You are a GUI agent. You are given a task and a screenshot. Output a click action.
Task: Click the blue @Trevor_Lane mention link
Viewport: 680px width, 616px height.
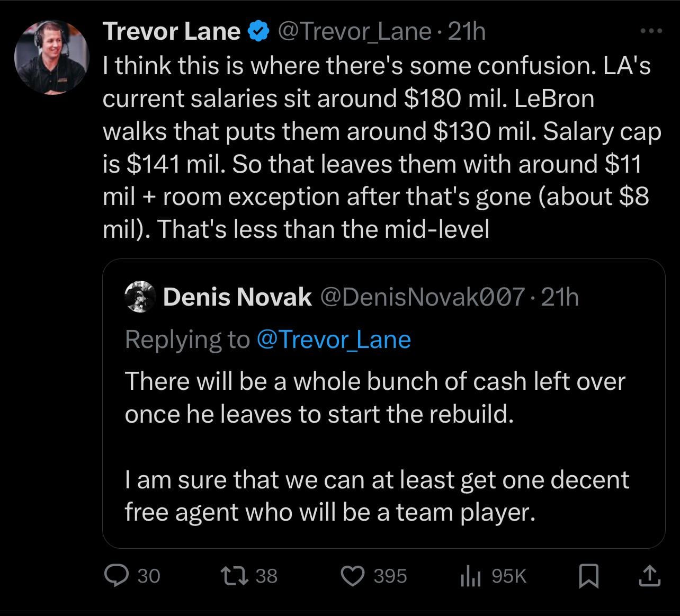tap(333, 340)
